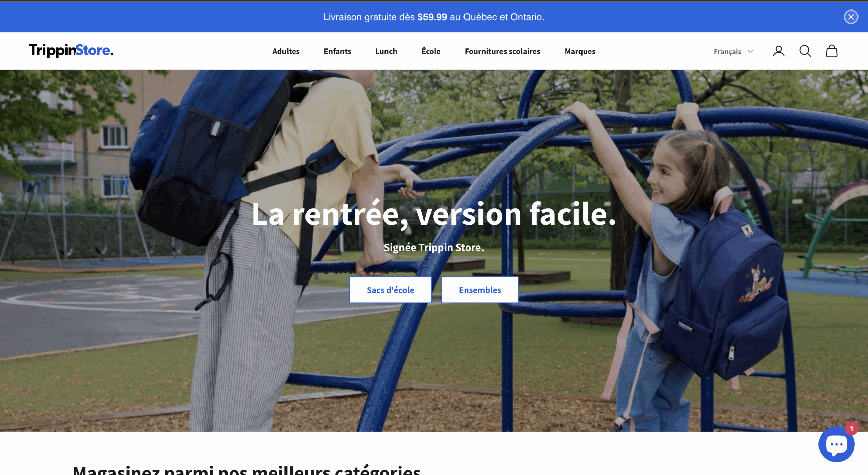The image size is (868, 475).
Task: Click the TrippinStore logo
Action: 71,51
